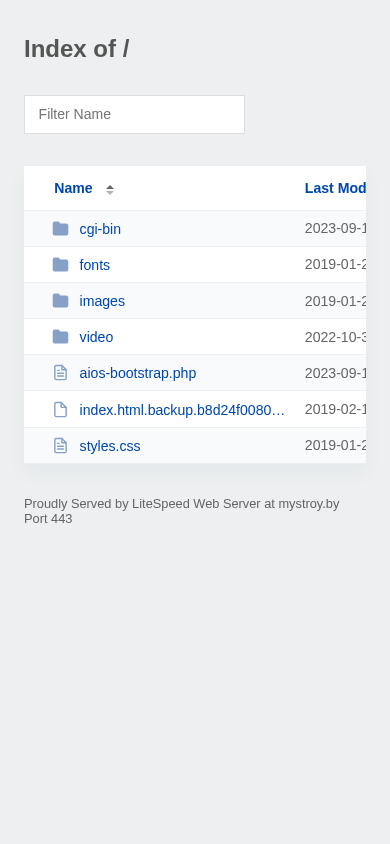Click the aios-bootstrap.php file icon
Viewport: 390px width, 844px height.
tap(60, 372)
